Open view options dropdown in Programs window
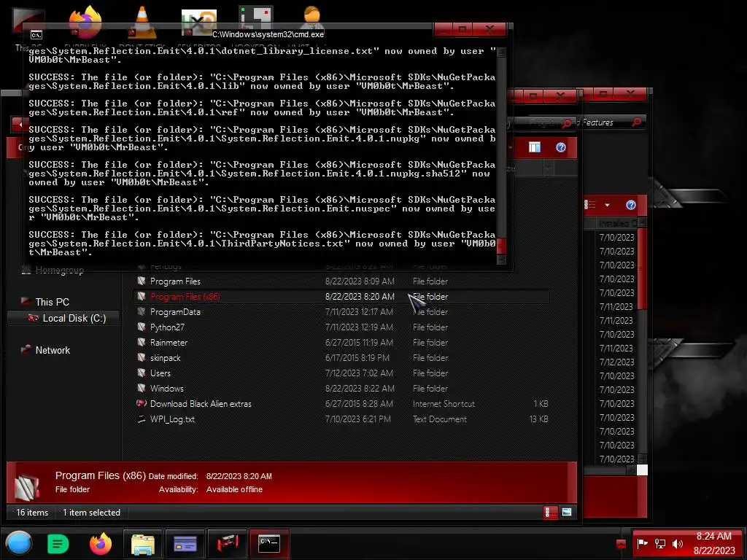Image resolution: width=747 pixels, height=560 pixels. tap(607, 205)
